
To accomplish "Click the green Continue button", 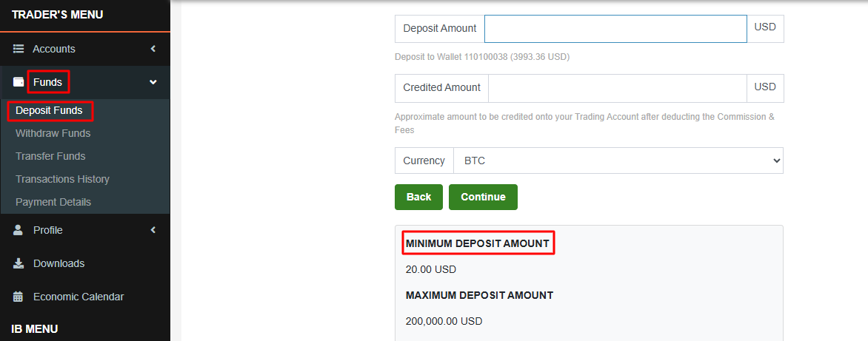I will click(483, 197).
